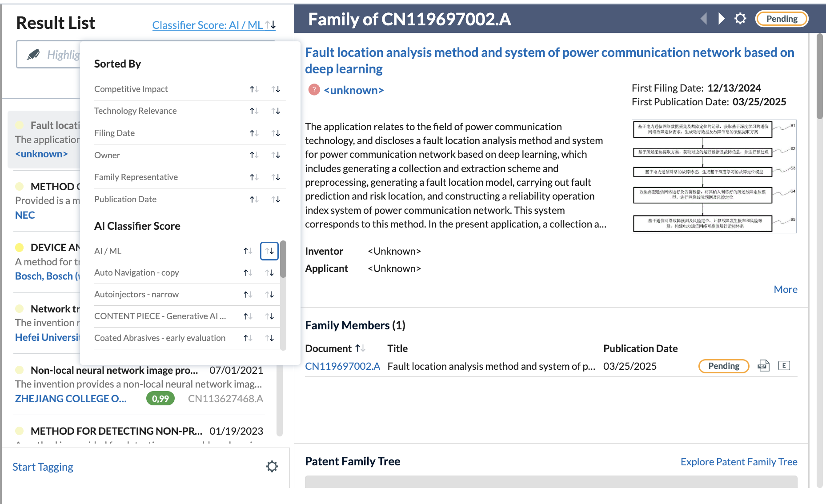
Task: Click Start Tagging
Action: click(x=43, y=467)
